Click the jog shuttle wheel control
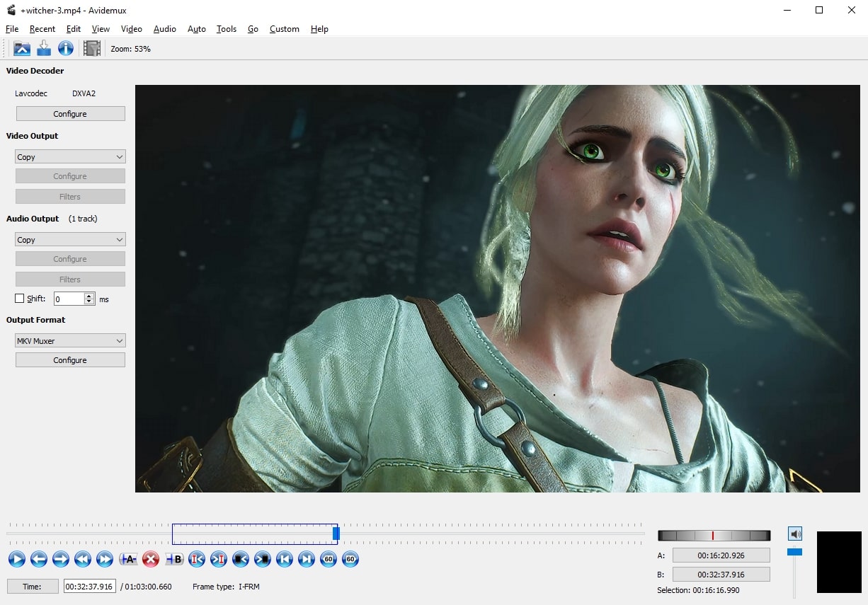 pos(714,536)
